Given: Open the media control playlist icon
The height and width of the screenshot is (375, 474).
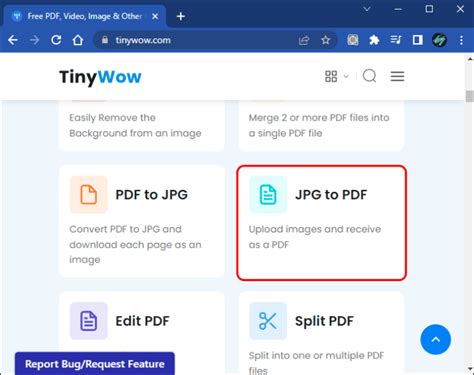Looking at the screenshot, I should point(396,40).
